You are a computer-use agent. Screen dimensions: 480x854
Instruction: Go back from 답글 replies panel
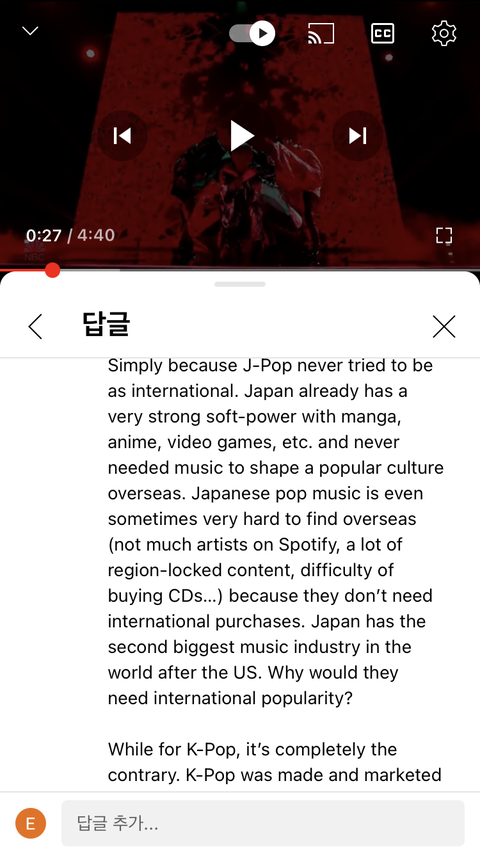coord(35,327)
